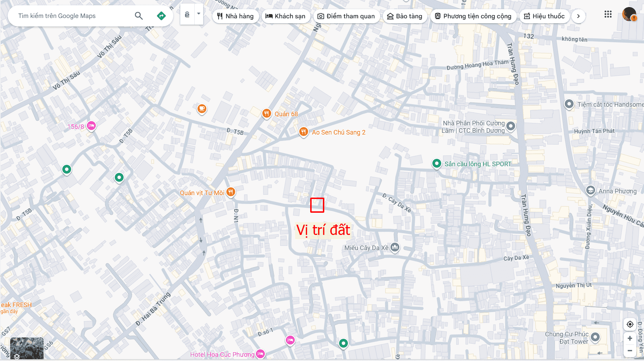Viewport: 644px width, 361px height.
Task: Show more category chips with arrow
Action: coord(578,16)
